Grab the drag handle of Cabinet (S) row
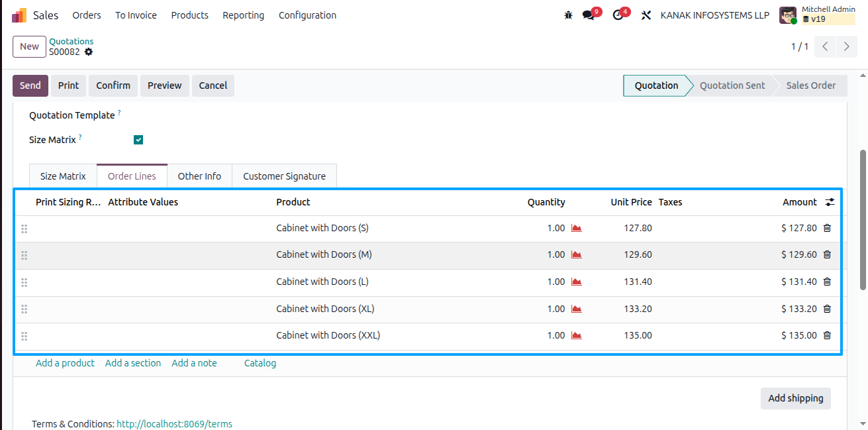The image size is (868, 430). click(24, 229)
